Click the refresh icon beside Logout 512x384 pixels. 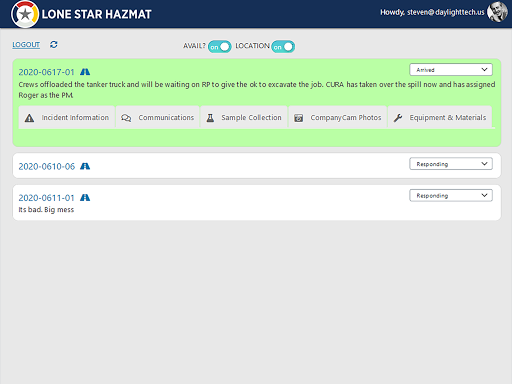pyautogui.click(x=54, y=45)
